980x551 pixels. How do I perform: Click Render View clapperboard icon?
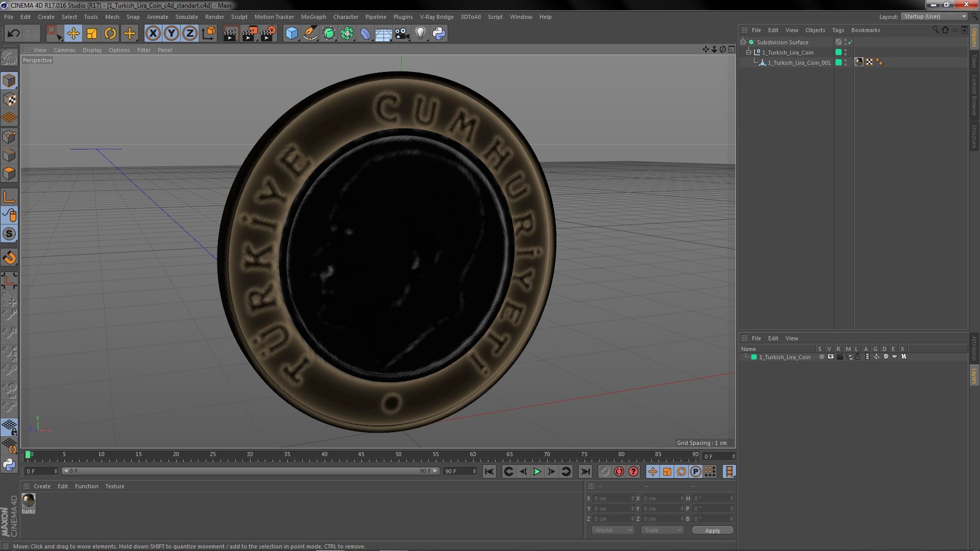pyautogui.click(x=231, y=34)
